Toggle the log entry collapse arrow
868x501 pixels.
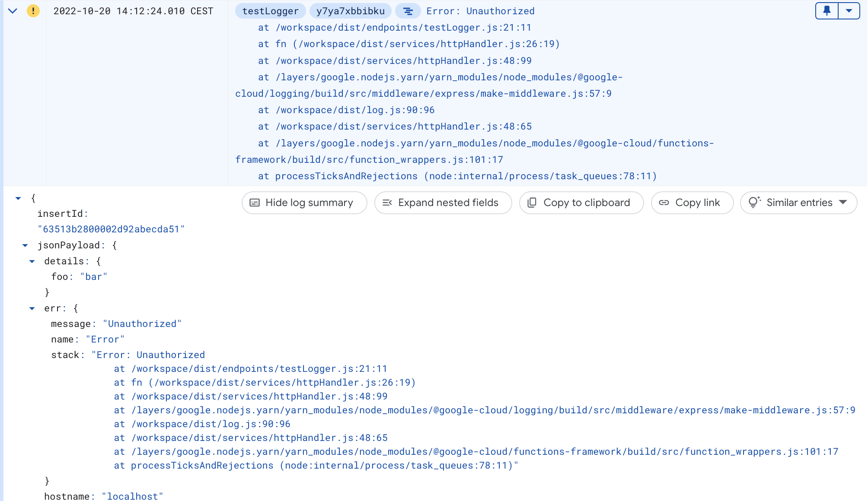(13, 10)
